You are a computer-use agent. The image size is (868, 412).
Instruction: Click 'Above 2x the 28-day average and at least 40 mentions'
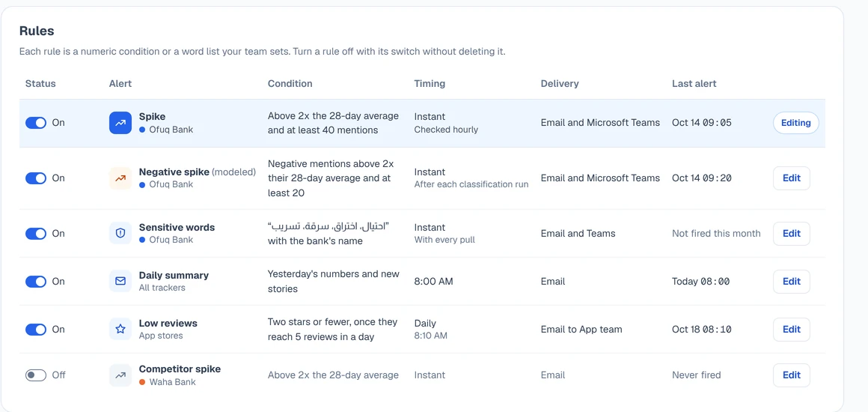(333, 123)
